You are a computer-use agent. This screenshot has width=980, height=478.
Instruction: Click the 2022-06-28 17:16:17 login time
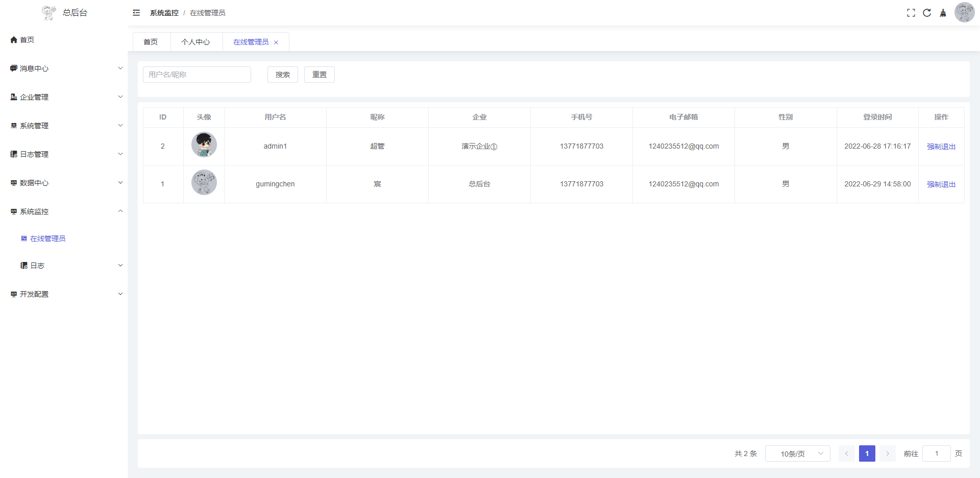(877, 146)
